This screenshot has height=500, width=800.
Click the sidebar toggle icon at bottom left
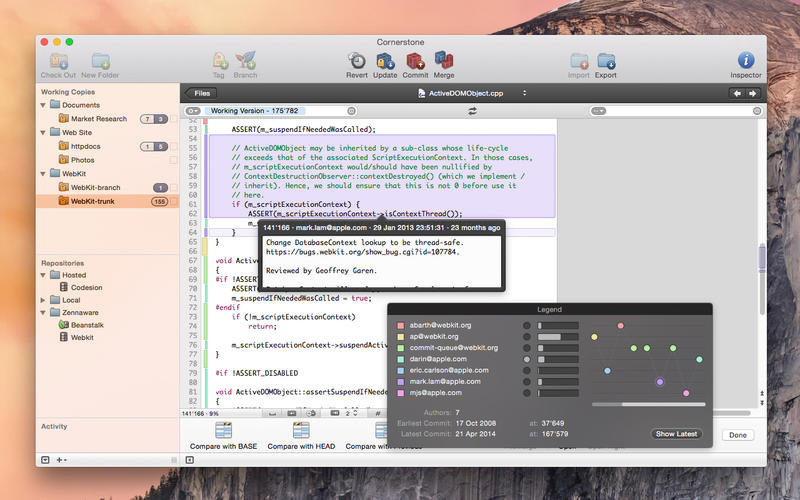tap(45, 460)
